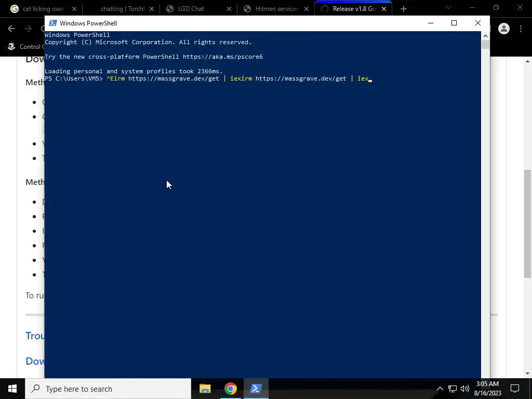Click the PowerShell scrollbar up arrow
Viewport: 532px width, 399px height.
(485, 36)
